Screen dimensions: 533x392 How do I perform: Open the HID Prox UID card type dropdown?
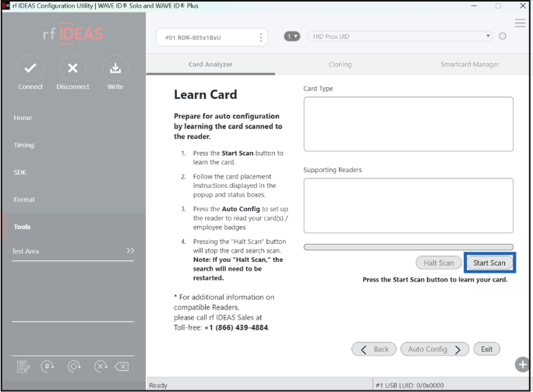(x=400, y=37)
